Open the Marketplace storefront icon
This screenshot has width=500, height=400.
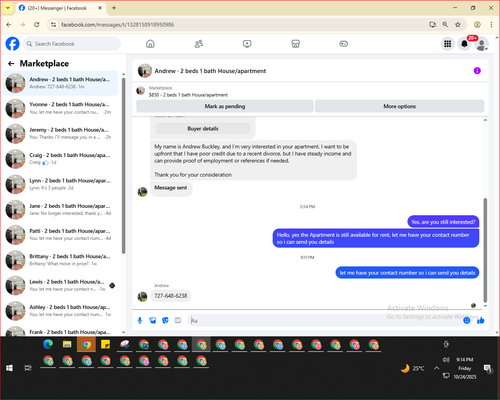point(295,44)
